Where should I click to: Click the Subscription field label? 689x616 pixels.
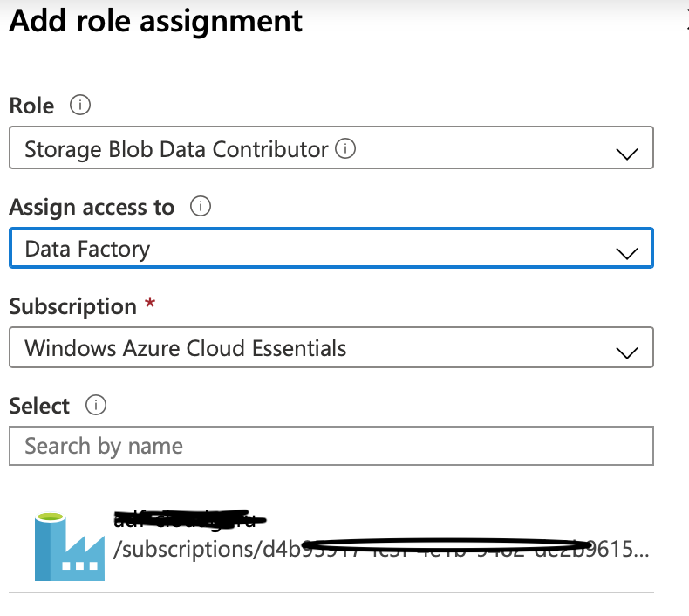(73, 306)
